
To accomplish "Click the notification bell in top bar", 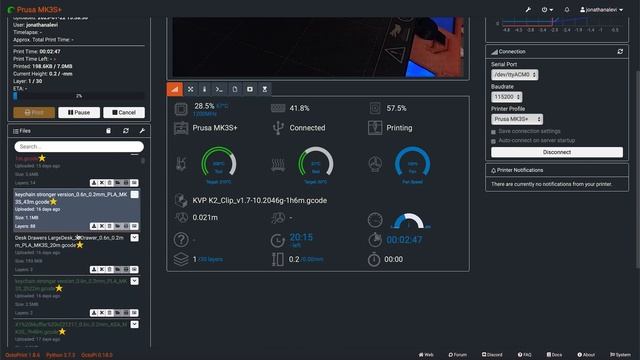I will (x=567, y=9).
